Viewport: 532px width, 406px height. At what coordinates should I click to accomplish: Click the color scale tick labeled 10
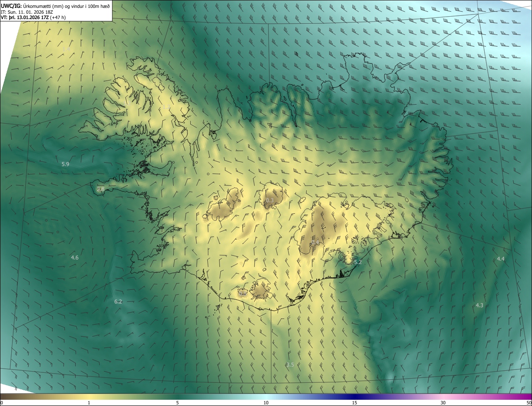266,403
